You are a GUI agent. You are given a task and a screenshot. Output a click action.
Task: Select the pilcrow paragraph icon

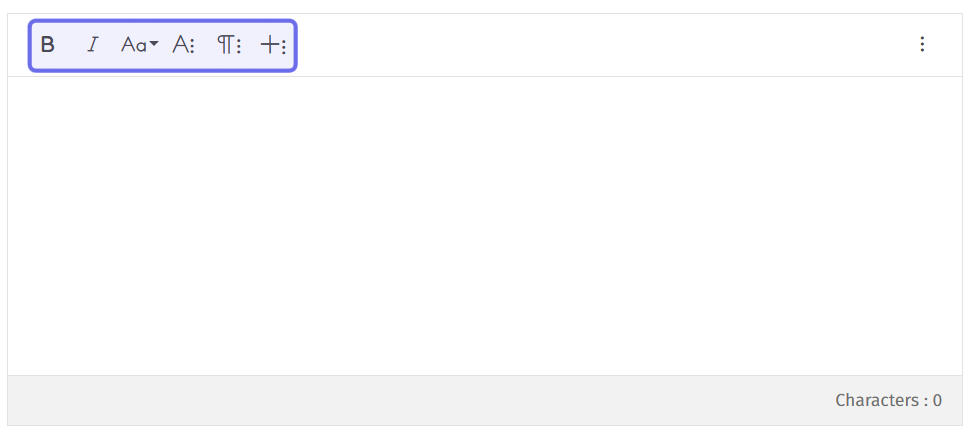pos(229,45)
